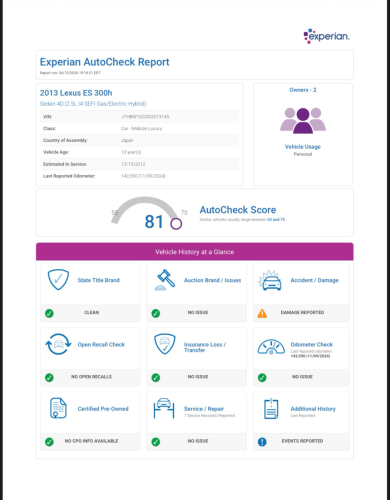Viewport: 390px width, 500px height.
Task: Click green check beside CLEAN status
Action: coord(49,313)
